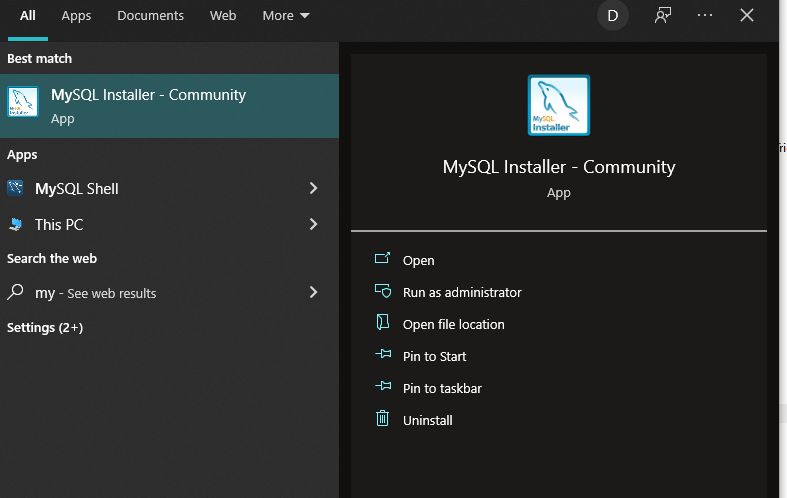
Task: Click the Apps section header in results
Action: [22, 155]
